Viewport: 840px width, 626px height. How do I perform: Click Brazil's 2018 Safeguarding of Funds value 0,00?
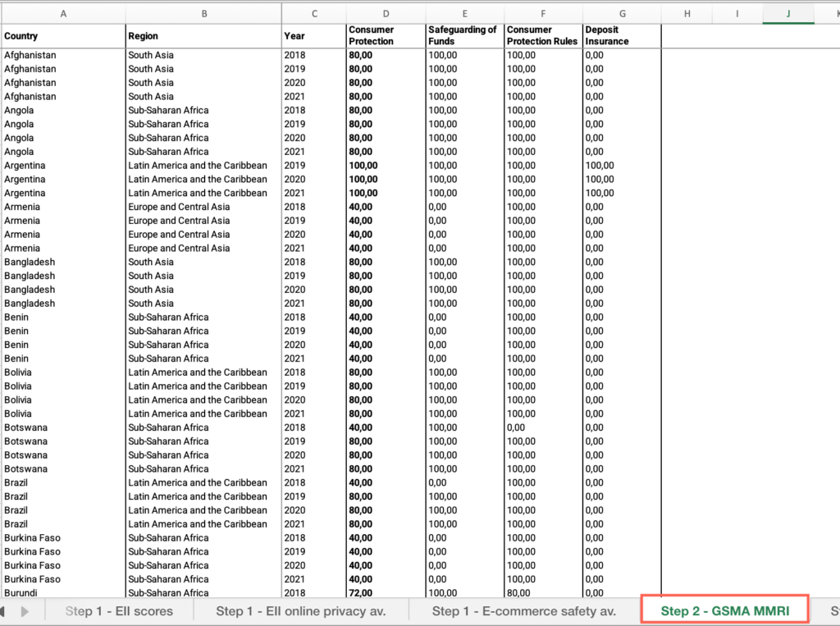click(464, 483)
